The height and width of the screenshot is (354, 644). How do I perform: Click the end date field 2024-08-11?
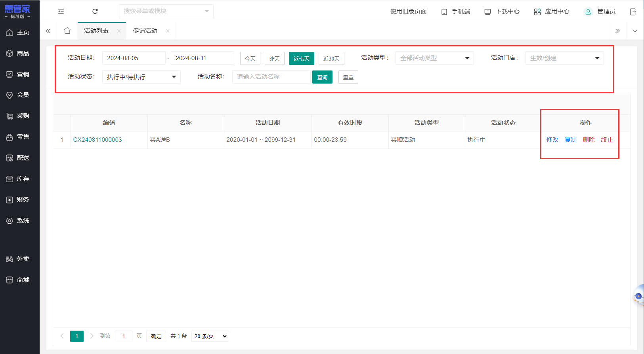pyautogui.click(x=202, y=58)
